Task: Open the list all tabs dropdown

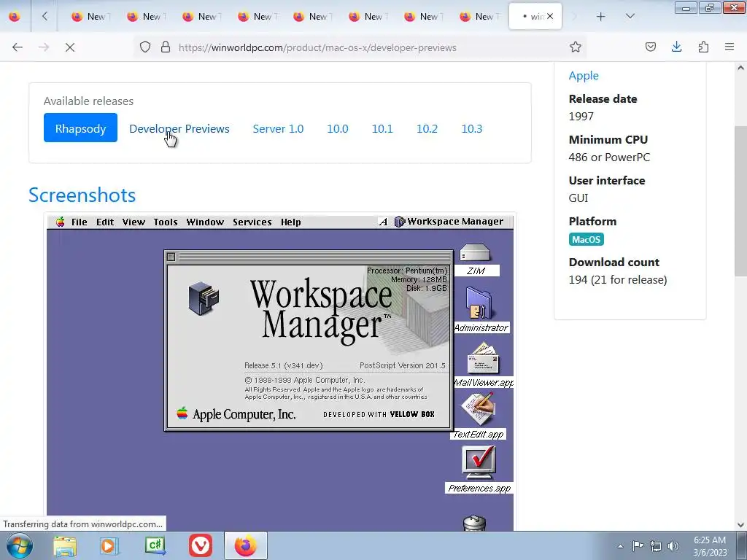Action: click(x=630, y=16)
